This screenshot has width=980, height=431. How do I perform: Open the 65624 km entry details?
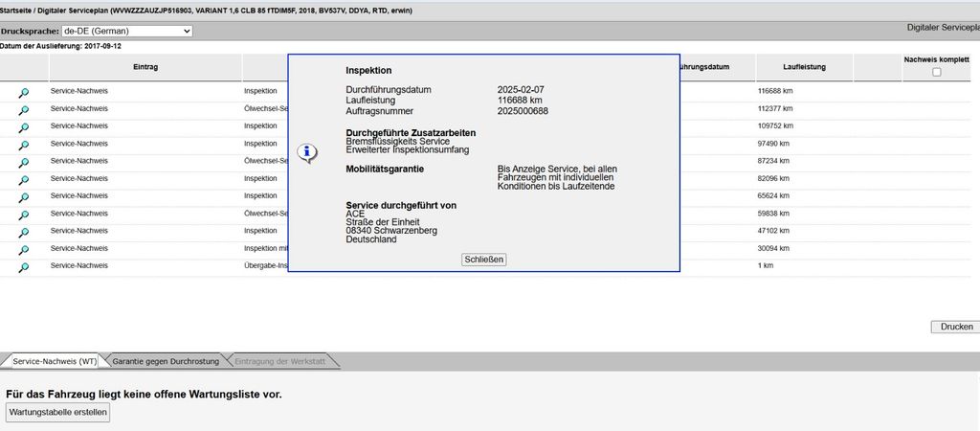(24, 196)
